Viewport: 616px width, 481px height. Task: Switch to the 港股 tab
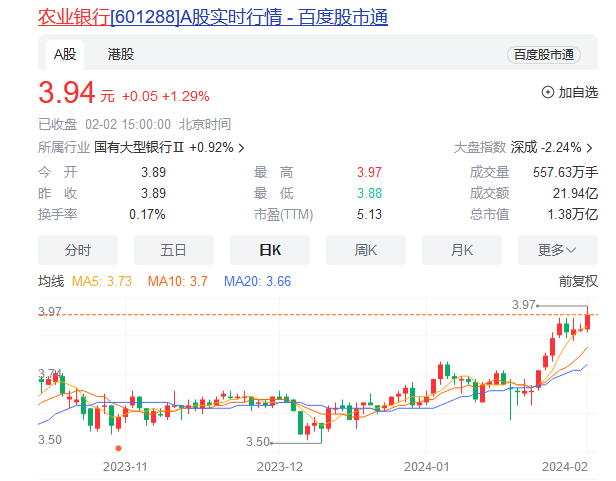[x=121, y=54]
